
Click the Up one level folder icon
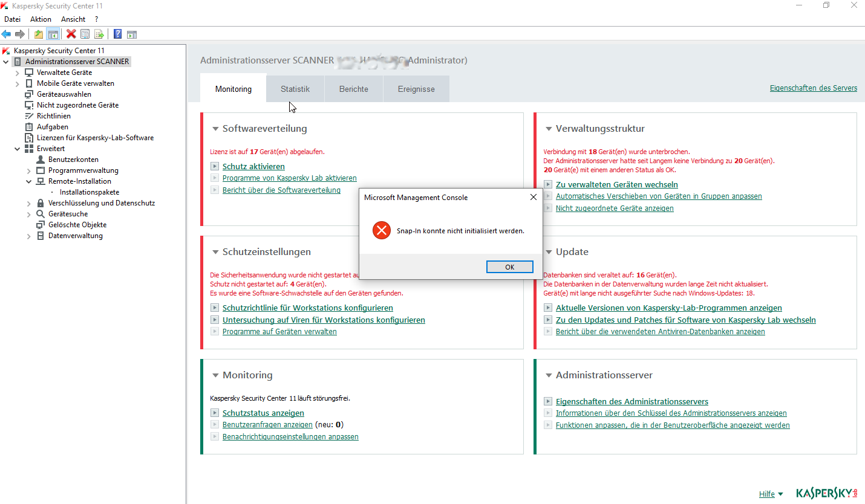tap(39, 34)
